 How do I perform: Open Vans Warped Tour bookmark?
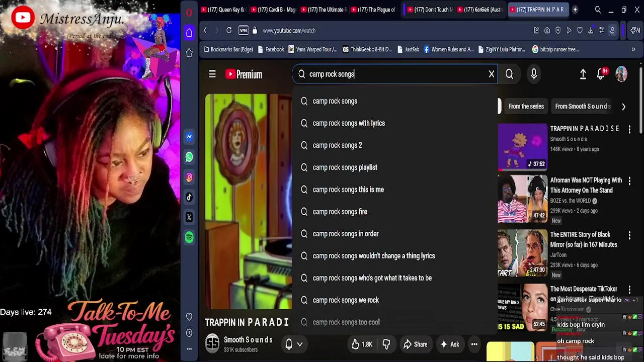click(x=312, y=49)
